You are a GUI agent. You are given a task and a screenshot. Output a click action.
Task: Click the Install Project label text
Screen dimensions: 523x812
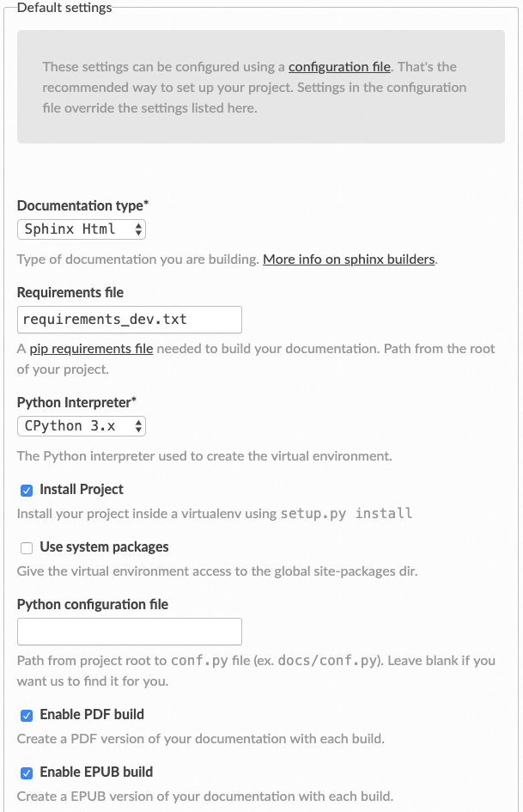(82, 490)
